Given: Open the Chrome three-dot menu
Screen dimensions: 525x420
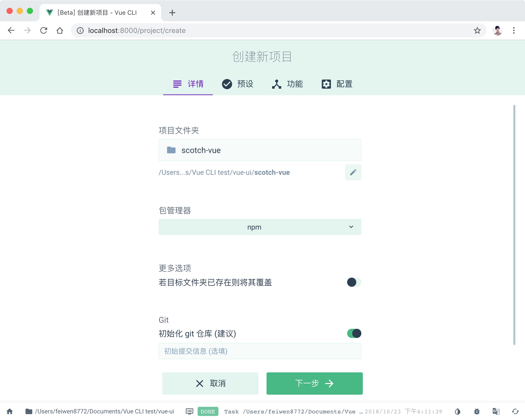Looking at the screenshot, I should coord(514,30).
